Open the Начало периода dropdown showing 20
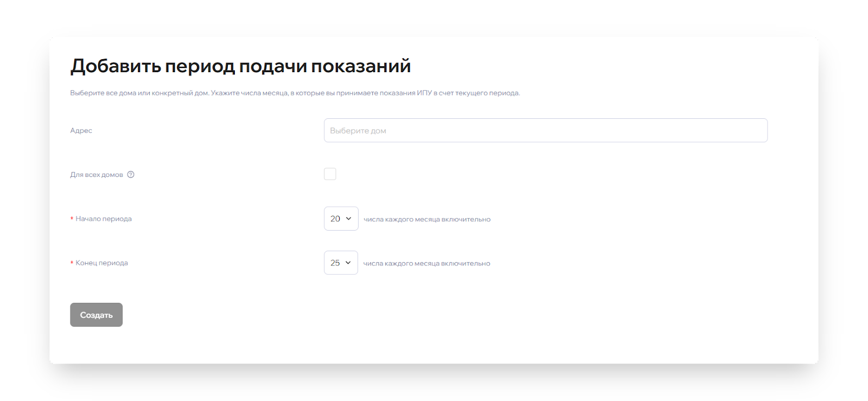Screen dimensions: 868x401 (341, 219)
